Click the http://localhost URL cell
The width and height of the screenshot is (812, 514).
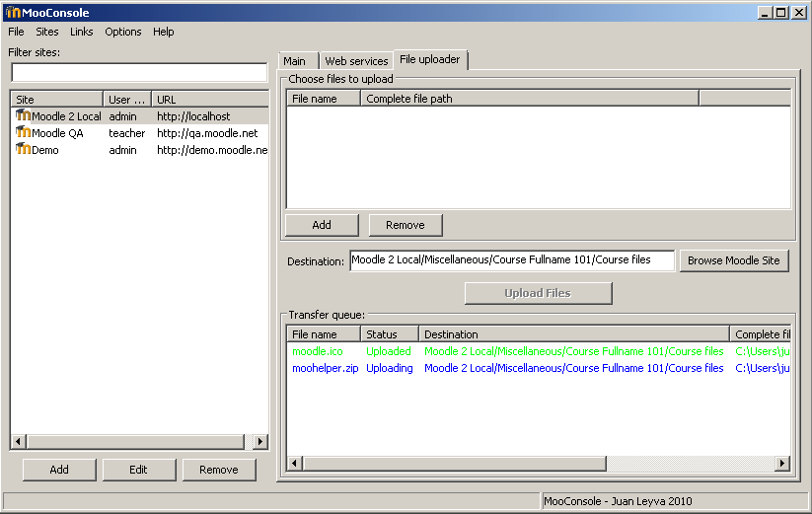click(x=193, y=116)
